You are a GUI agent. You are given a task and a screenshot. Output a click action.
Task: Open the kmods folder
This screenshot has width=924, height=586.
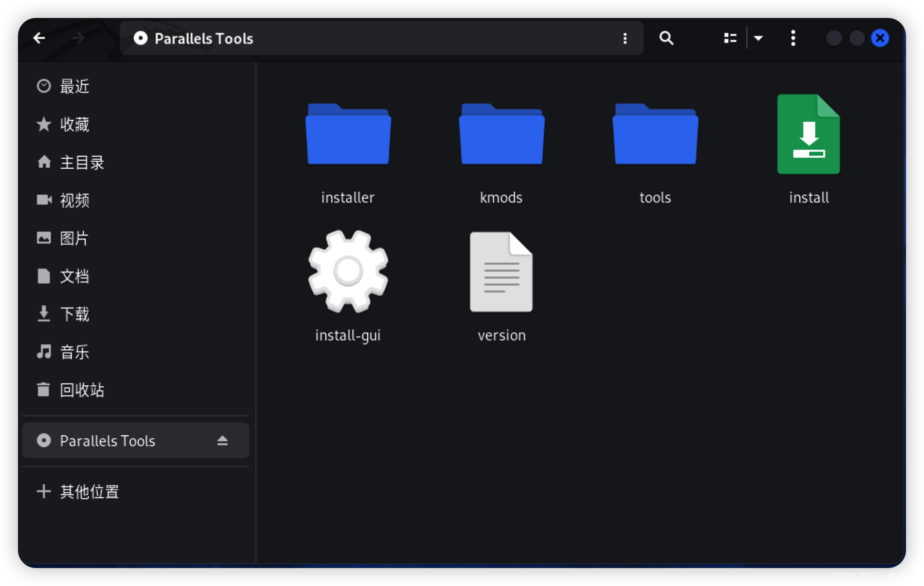[x=501, y=134]
